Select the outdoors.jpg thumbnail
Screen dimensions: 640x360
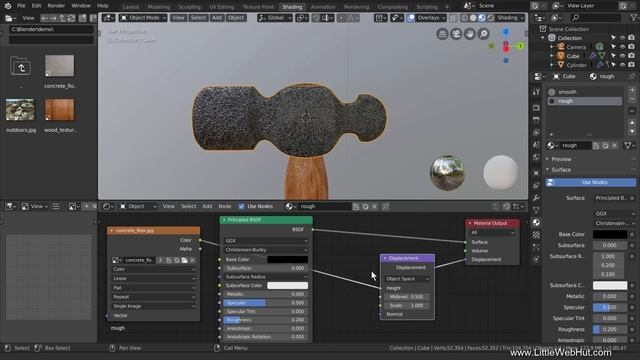pyautogui.click(x=20, y=109)
